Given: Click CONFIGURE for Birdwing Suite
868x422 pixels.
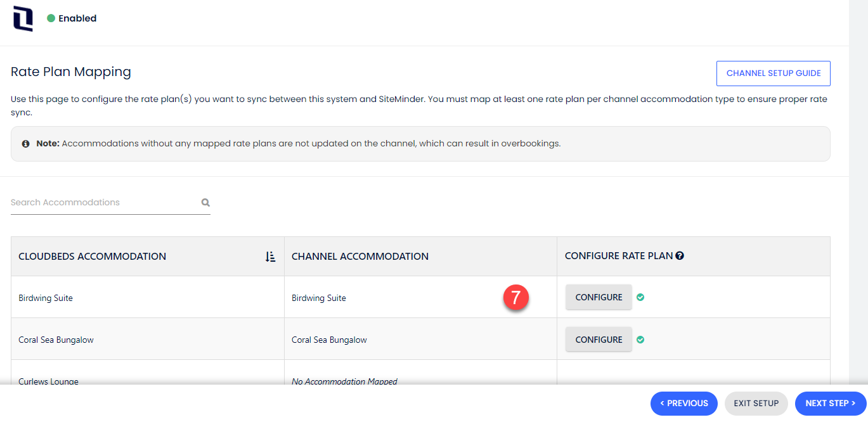Looking at the screenshot, I should [598, 297].
